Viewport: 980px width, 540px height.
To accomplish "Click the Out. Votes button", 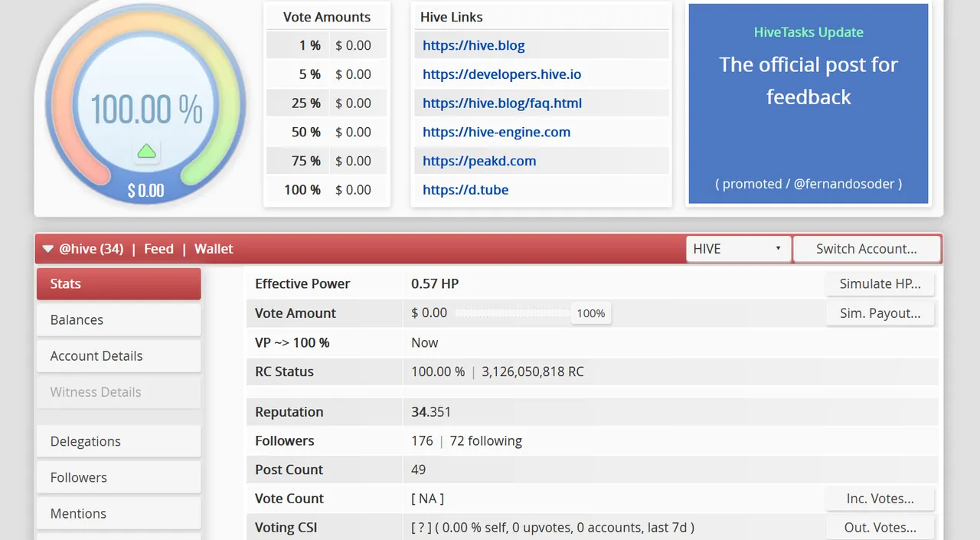I will pyautogui.click(x=880, y=527).
